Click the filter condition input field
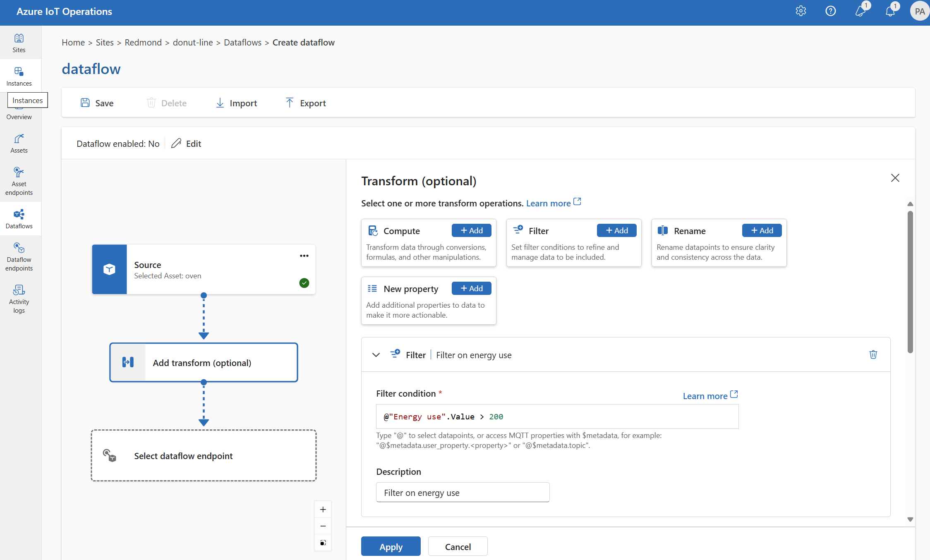The width and height of the screenshot is (930, 560). (557, 416)
